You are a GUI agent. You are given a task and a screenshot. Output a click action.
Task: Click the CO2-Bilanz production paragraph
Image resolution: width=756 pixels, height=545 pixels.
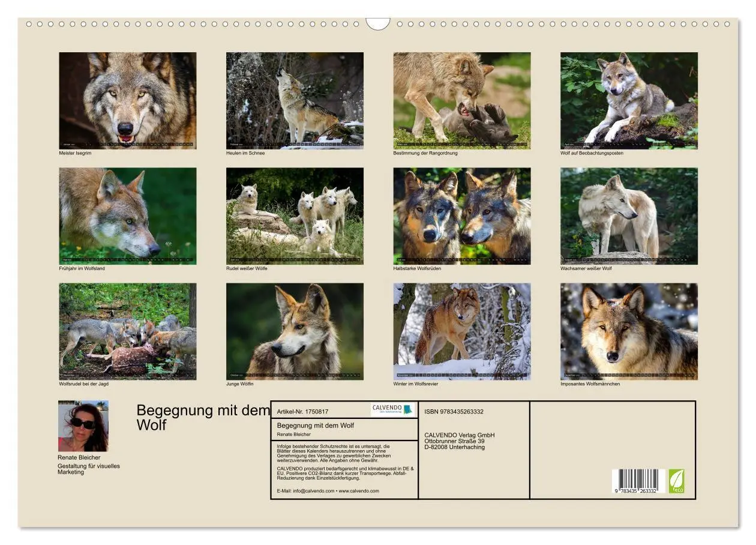(x=345, y=473)
